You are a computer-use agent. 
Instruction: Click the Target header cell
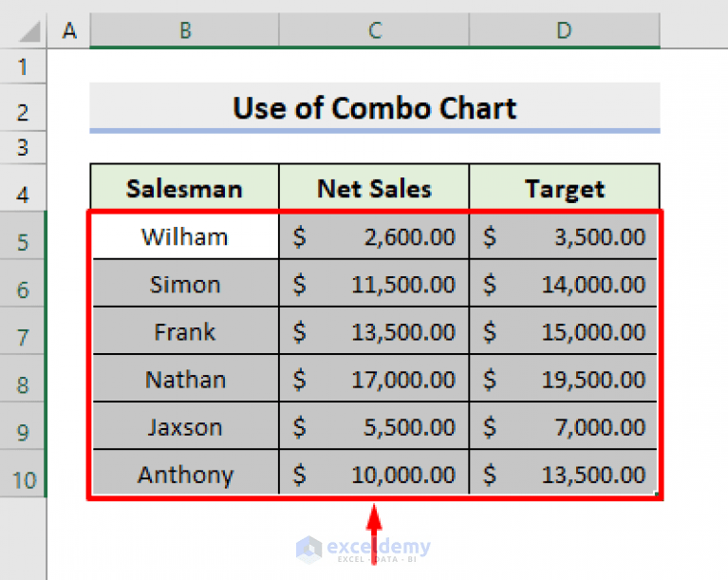click(565, 189)
